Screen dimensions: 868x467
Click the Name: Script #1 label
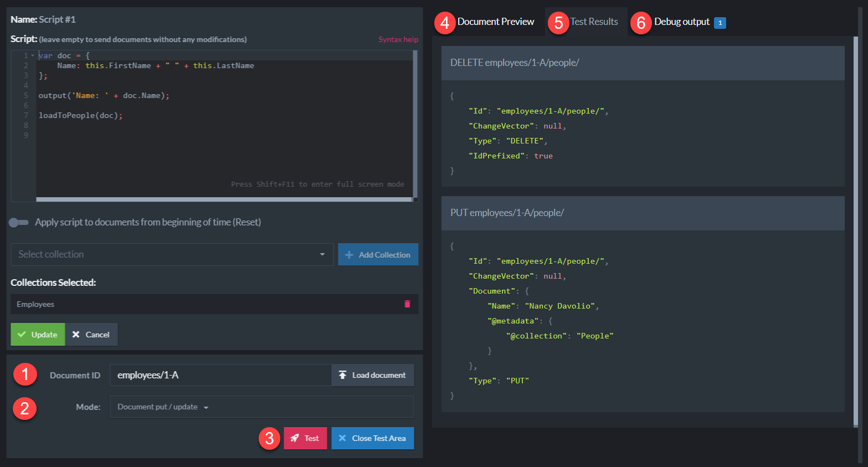[43, 19]
